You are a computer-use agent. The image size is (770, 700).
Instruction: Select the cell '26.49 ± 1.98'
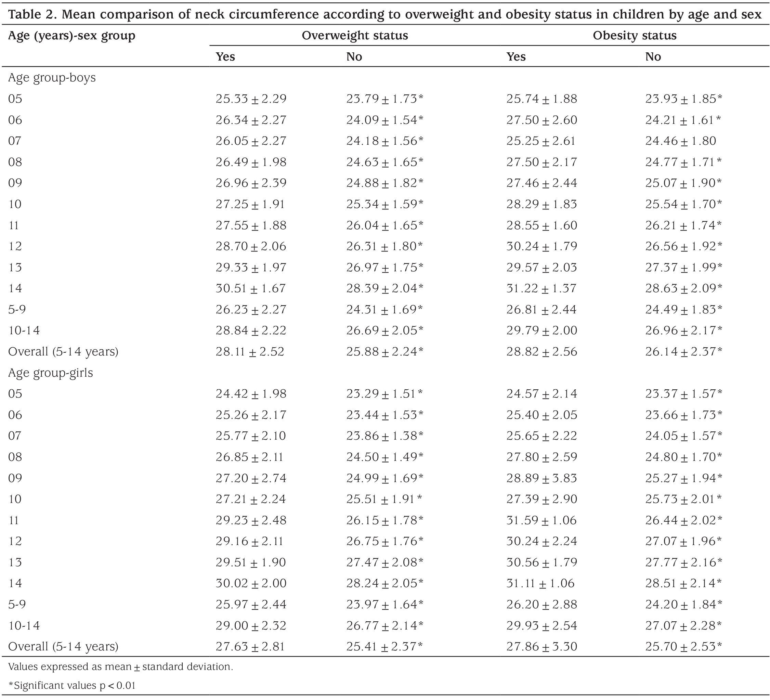(x=251, y=162)
